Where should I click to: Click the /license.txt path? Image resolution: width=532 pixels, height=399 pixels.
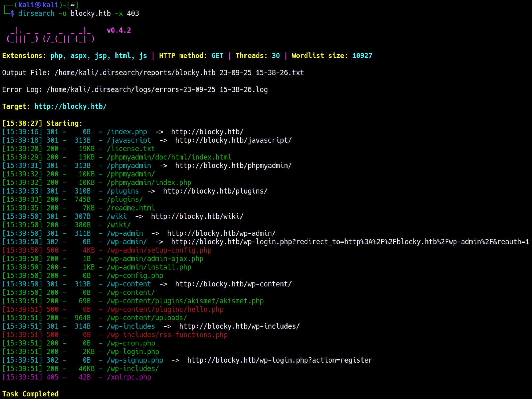131,149
